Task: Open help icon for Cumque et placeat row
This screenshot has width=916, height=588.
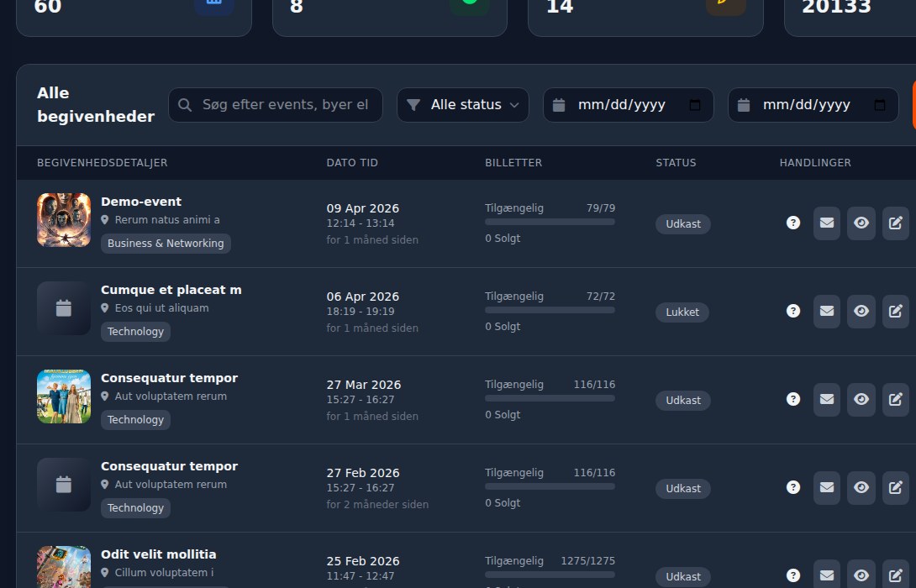Action: pos(792,311)
